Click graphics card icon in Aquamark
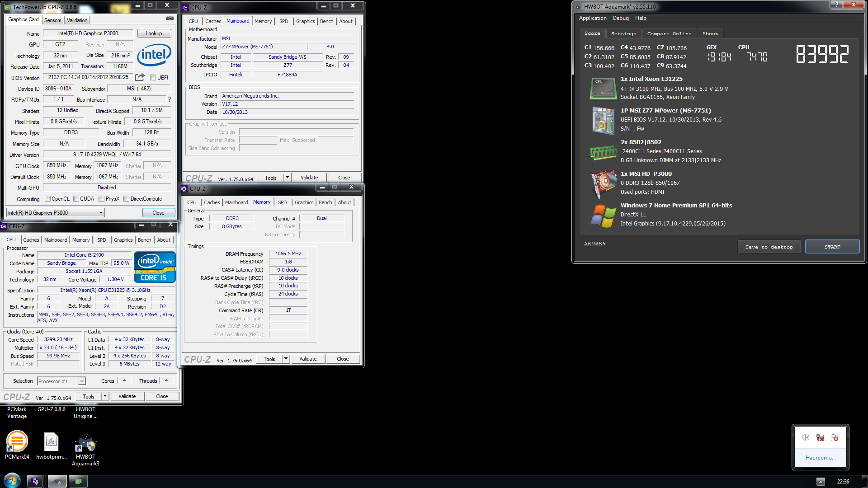This screenshot has height=488, width=868. [604, 183]
